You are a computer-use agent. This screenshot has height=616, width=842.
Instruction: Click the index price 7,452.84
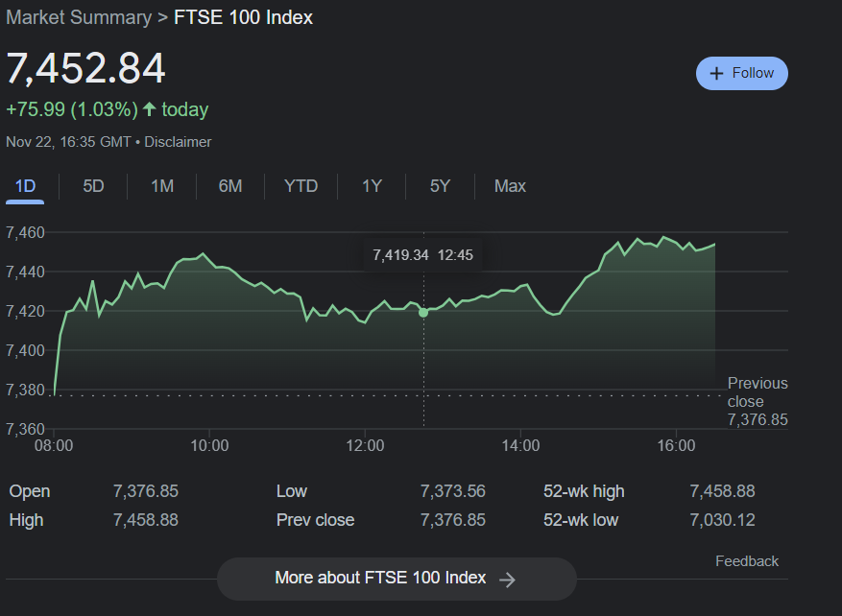pyautogui.click(x=85, y=68)
